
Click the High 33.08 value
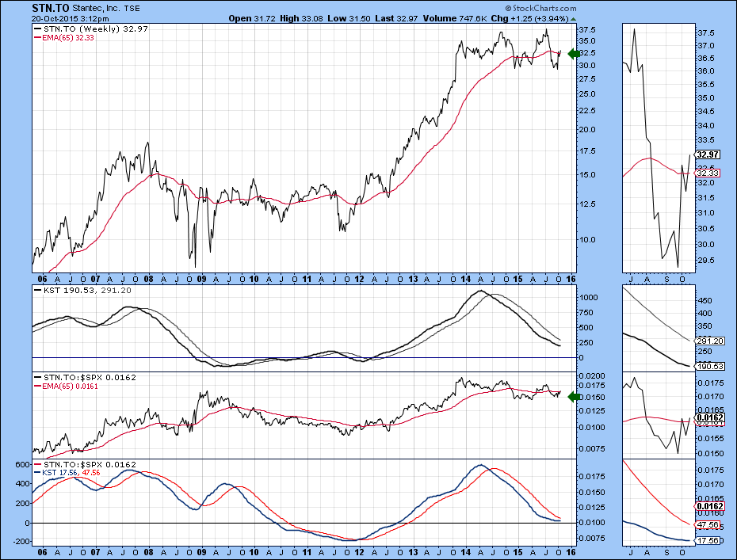(301, 18)
